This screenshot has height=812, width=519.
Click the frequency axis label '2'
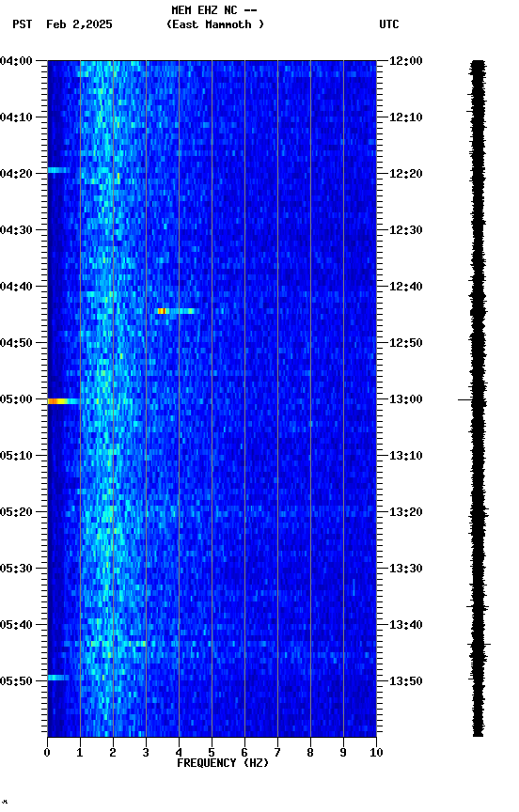[x=113, y=753]
